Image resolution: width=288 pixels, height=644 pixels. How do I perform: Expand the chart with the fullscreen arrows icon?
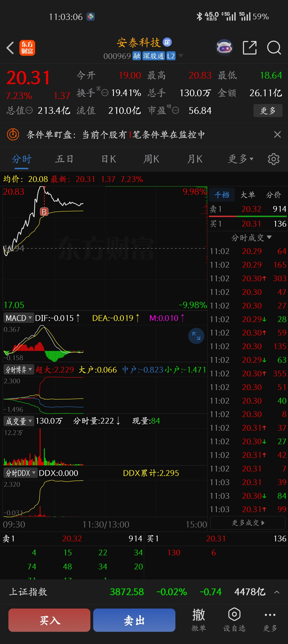[x=196, y=336]
